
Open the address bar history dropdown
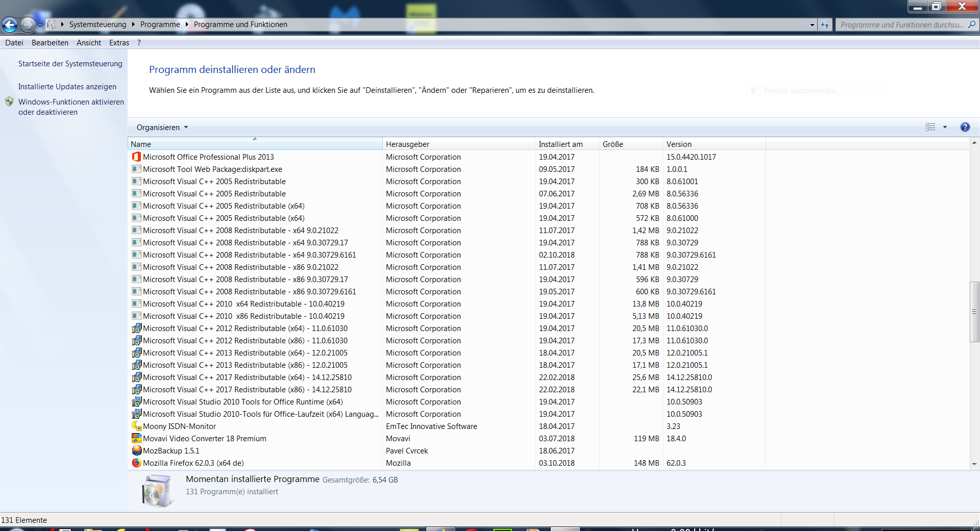812,24
